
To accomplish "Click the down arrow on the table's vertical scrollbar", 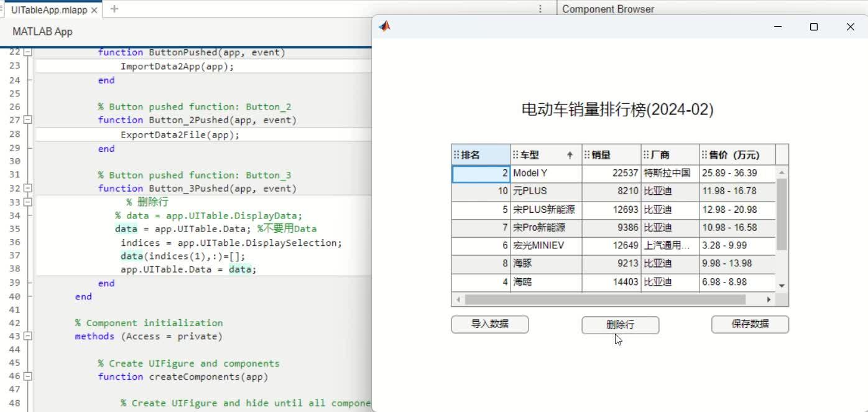I will [x=782, y=287].
